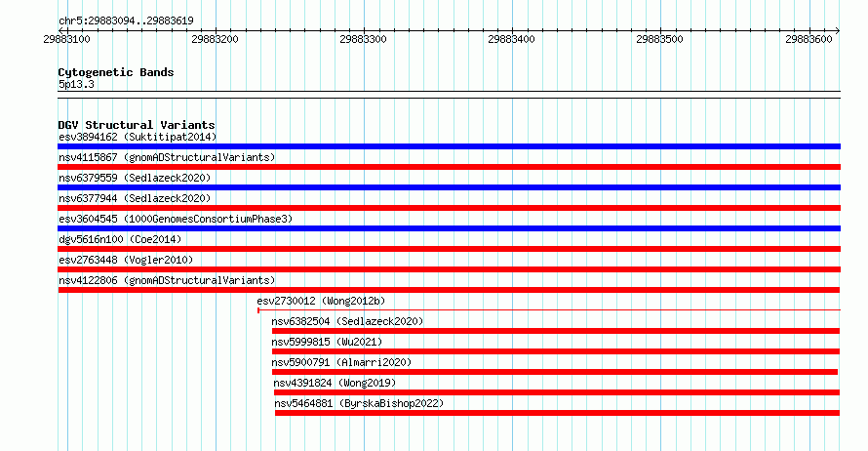Open the first nsv4115867 (gnomADStructuralVariants) label
This screenshot has width=868, height=451.
point(167,157)
